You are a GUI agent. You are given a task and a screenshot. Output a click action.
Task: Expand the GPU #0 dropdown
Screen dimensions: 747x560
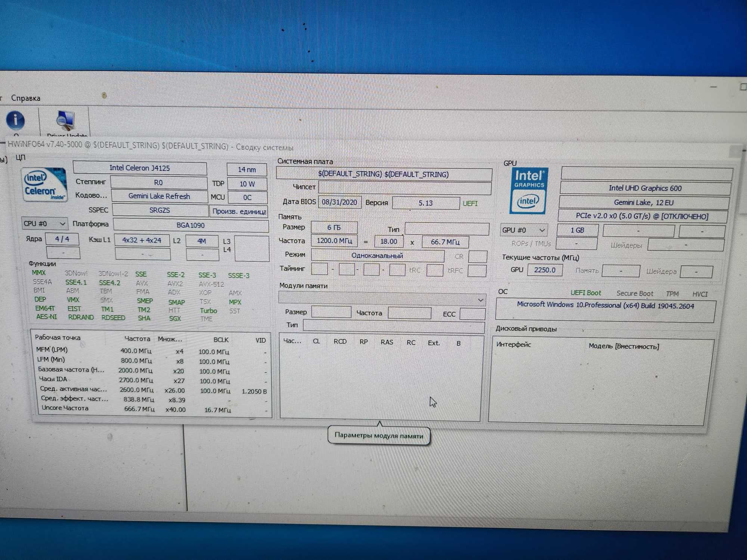click(x=523, y=230)
